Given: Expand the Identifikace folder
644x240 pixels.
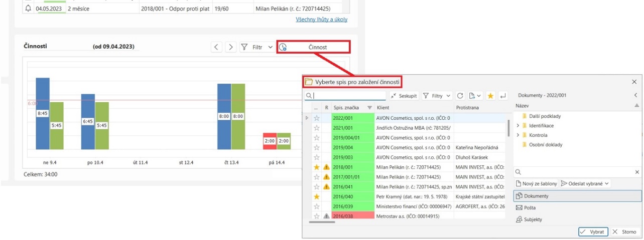Looking at the screenshot, I should tap(518, 126).
